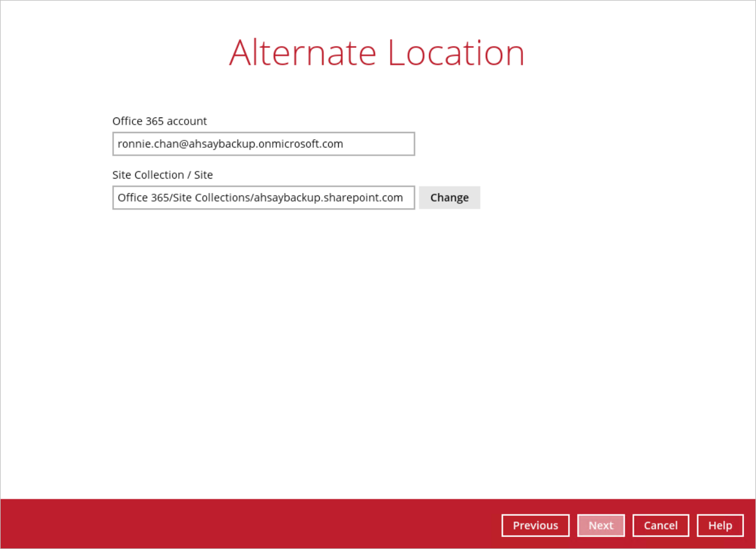756x549 pixels.
Task: Click the Site Collection / Site input field
Action: point(264,198)
